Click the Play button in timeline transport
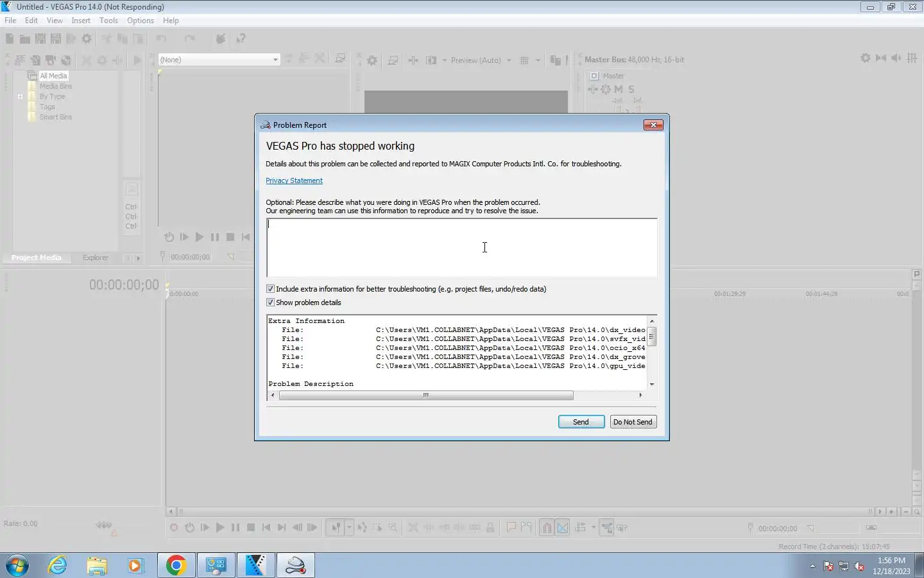Screen dimensions: 924x578 tap(219, 528)
